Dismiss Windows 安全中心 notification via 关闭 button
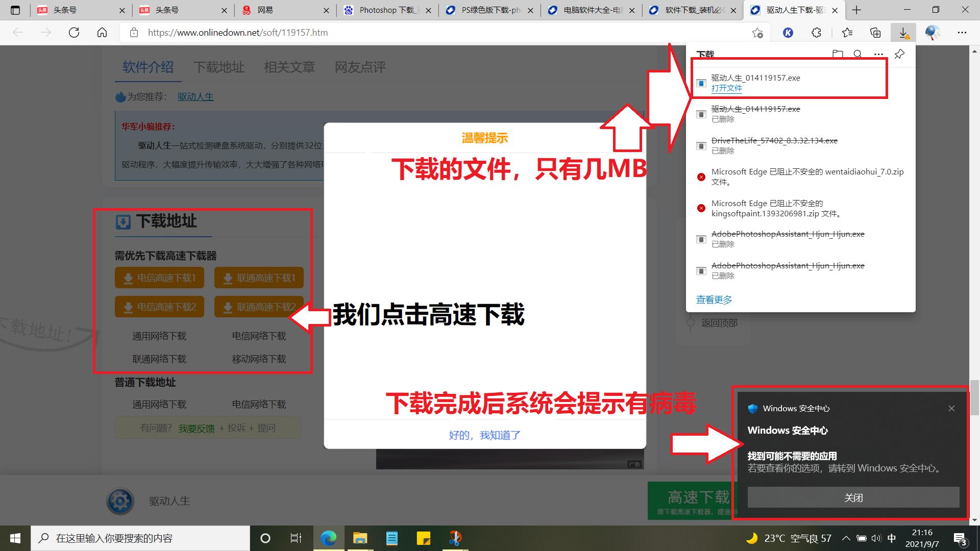This screenshot has width=980, height=551. click(853, 497)
